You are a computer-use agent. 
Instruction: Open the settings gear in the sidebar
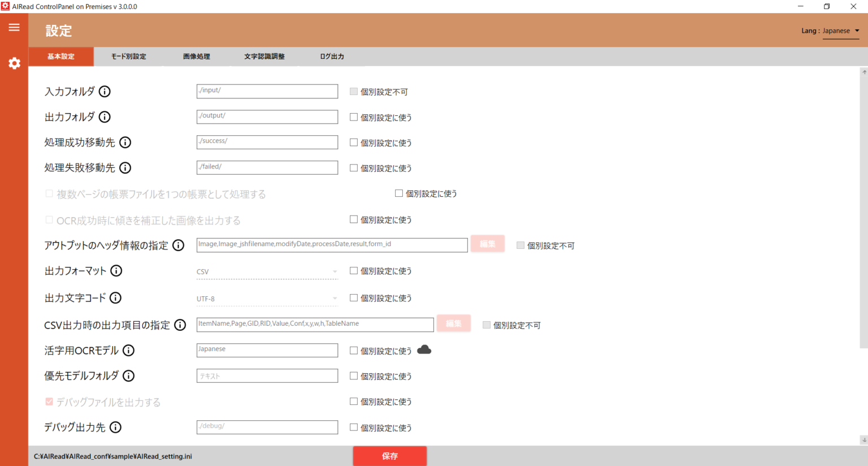pos(14,63)
